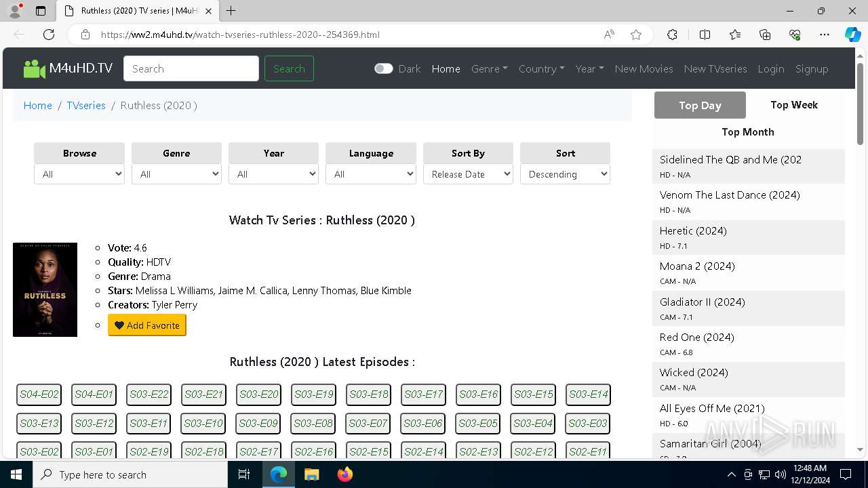This screenshot has width=868, height=488.
Task: Open Windows Start menu
Action: pyautogui.click(x=16, y=474)
